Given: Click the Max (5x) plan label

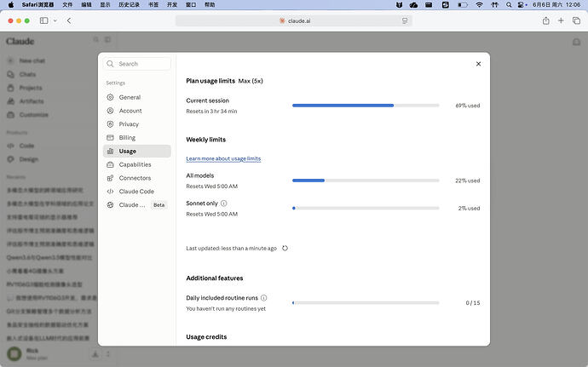Looking at the screenshot, I should point(251,81).
